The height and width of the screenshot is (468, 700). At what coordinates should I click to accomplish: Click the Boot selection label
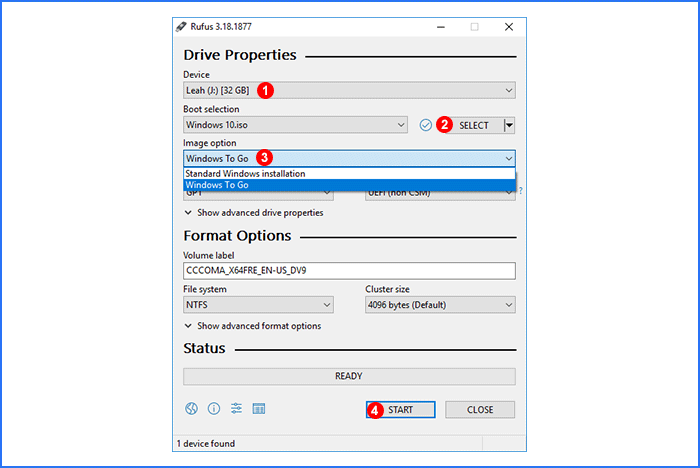pos(211,109)
